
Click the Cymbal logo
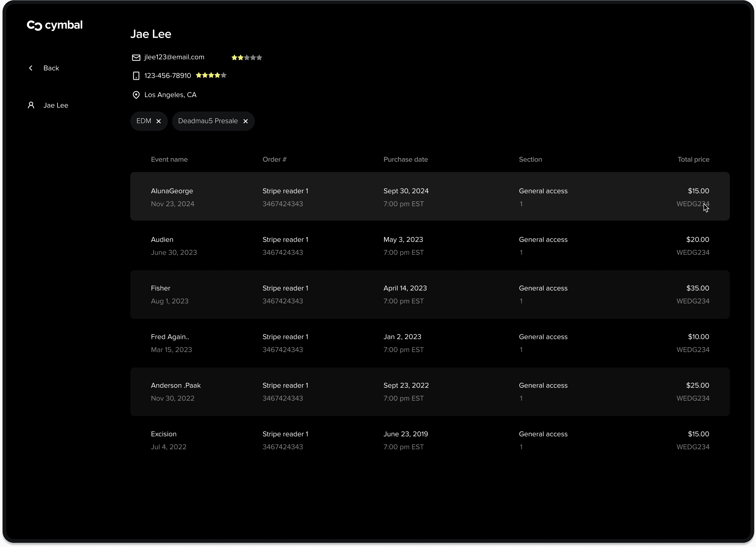[x=55, y=25]
